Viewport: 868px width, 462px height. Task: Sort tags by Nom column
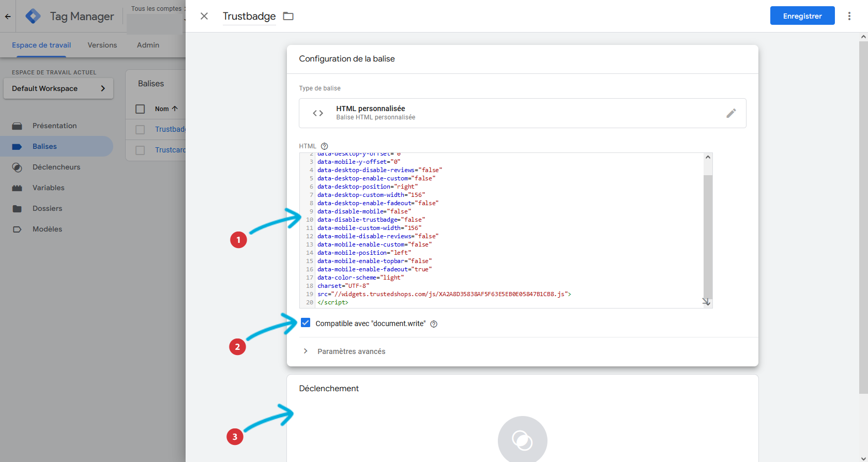(x=166, y=109)
